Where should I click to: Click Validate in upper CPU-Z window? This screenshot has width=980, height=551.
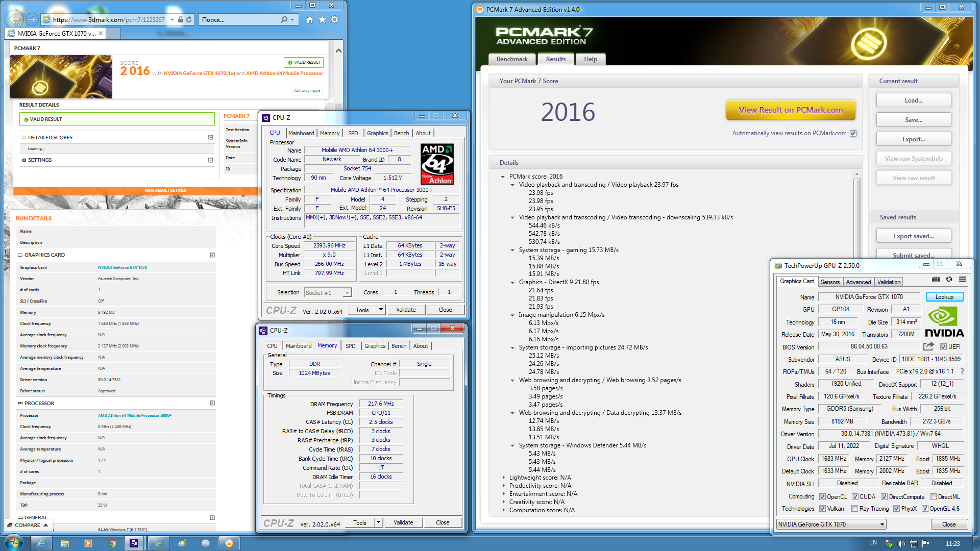point(406,310)
